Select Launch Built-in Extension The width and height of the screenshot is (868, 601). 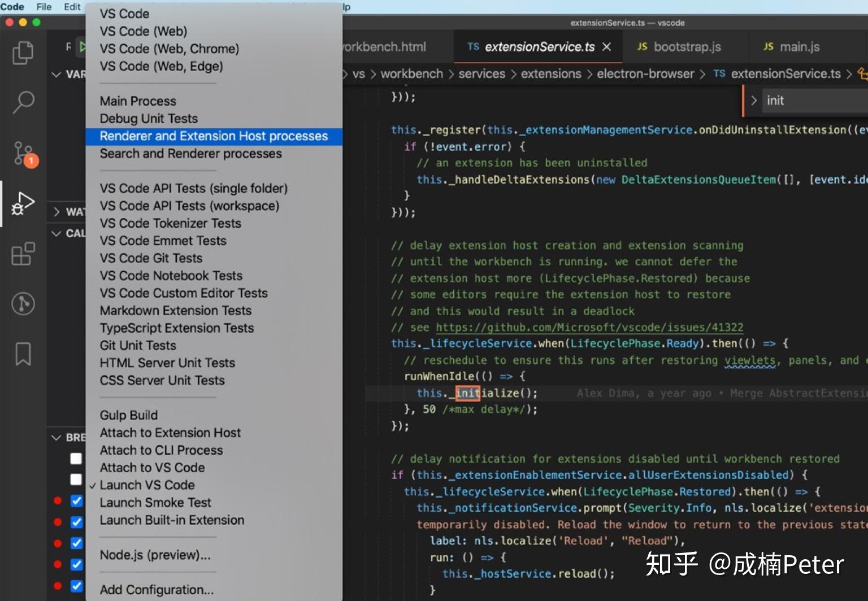tap(214, 520)
